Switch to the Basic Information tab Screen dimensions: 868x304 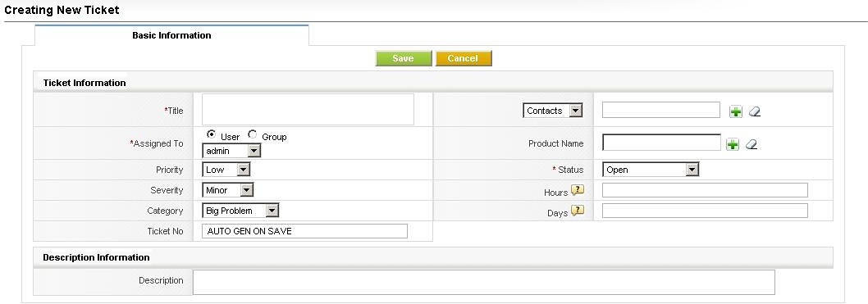(x=171, y=35)
